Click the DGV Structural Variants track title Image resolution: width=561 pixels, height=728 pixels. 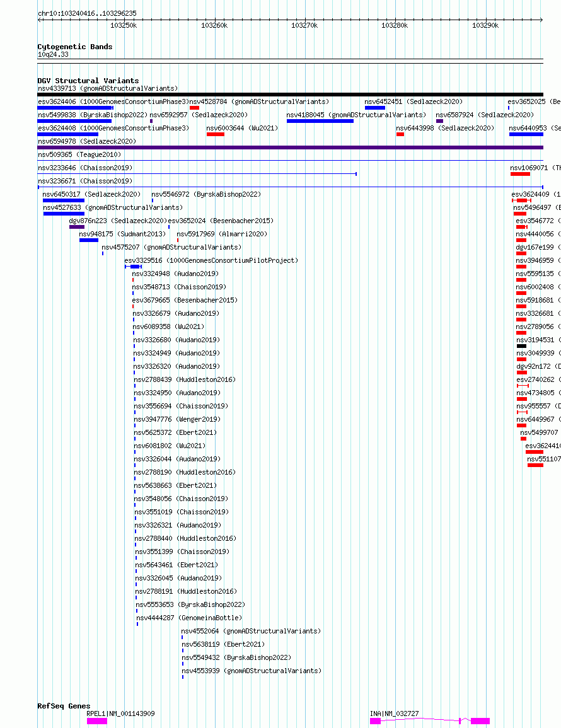coord(88,80)
